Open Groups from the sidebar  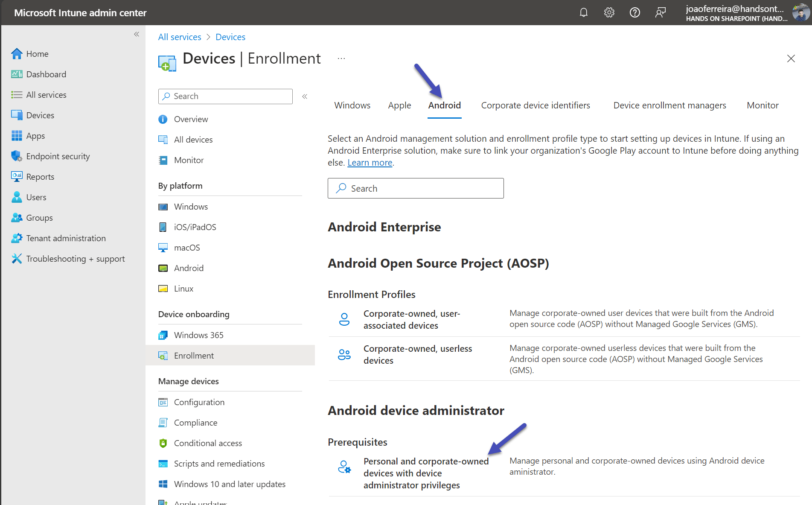click(39, 217)
